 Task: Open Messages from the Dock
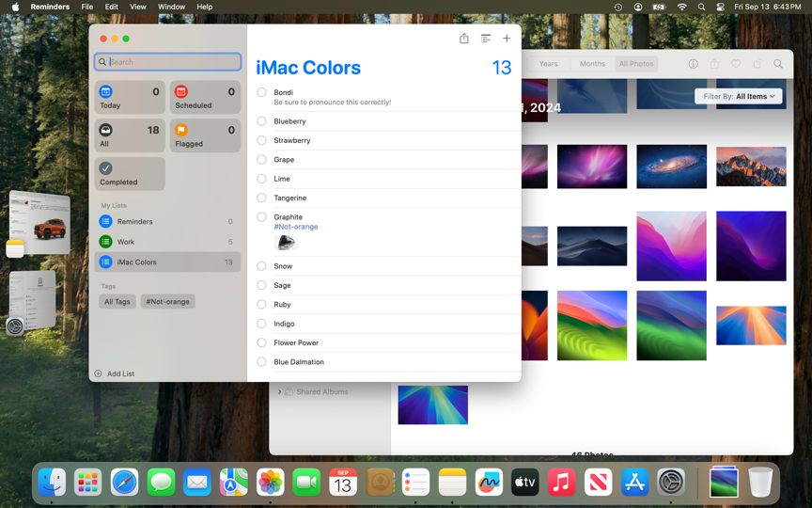click(x=161, y=482)
